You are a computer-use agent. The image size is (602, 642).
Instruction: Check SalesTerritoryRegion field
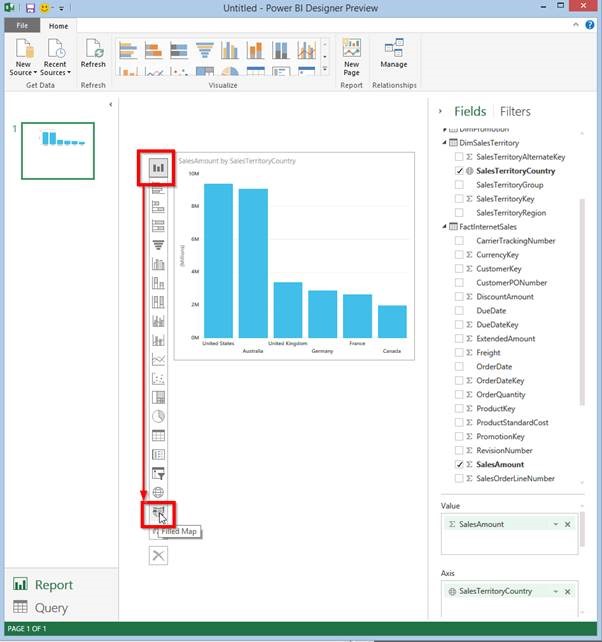pos(459,212)
